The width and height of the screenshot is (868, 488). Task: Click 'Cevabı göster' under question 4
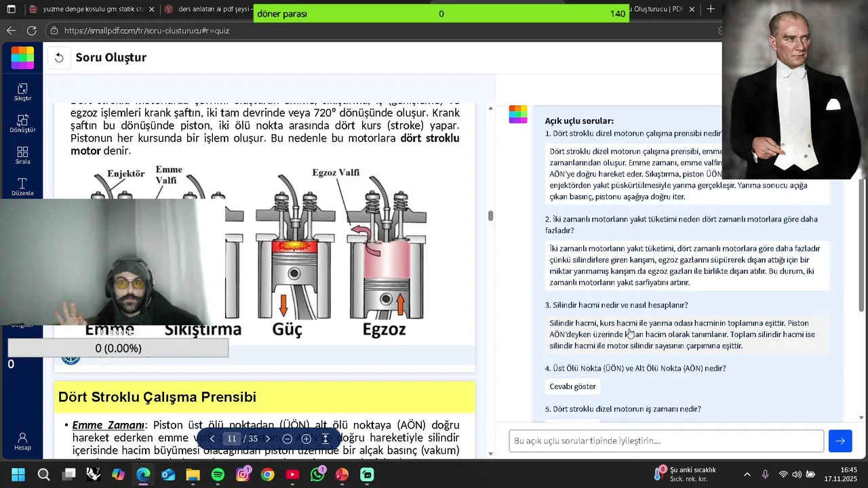click(x=573, y=386)
